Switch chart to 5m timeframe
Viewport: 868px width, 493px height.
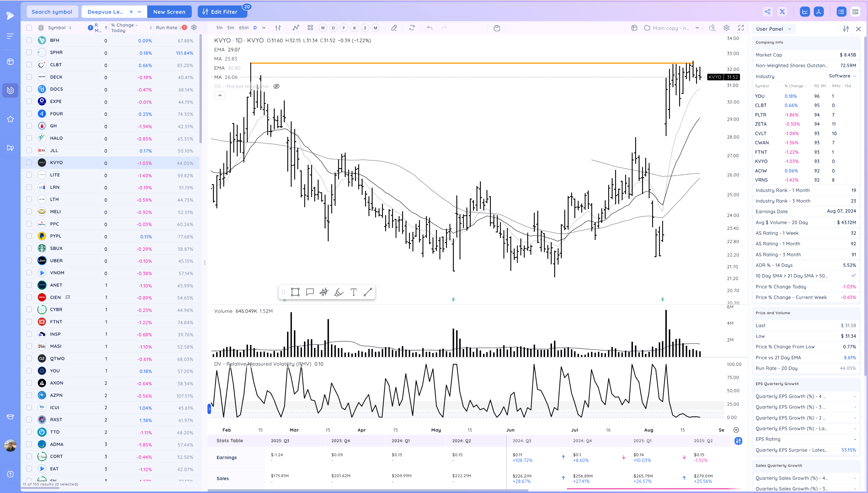click(x=230, y=28)
